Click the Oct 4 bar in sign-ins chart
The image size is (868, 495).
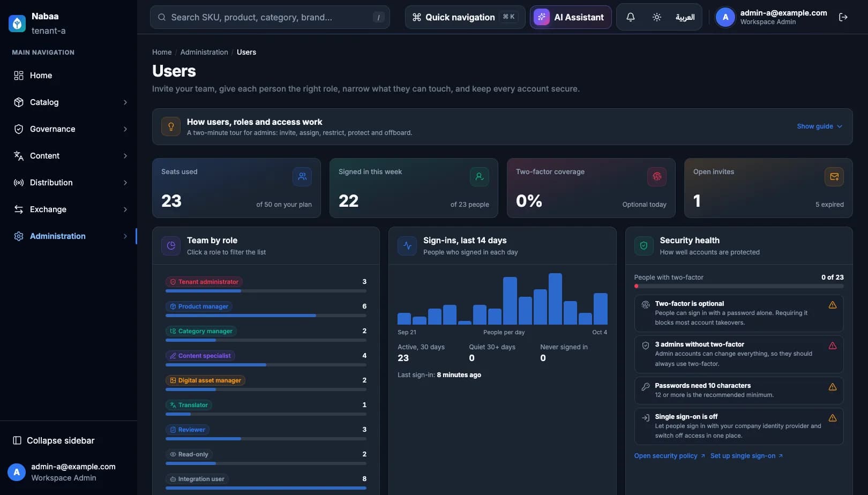[601, 309]
